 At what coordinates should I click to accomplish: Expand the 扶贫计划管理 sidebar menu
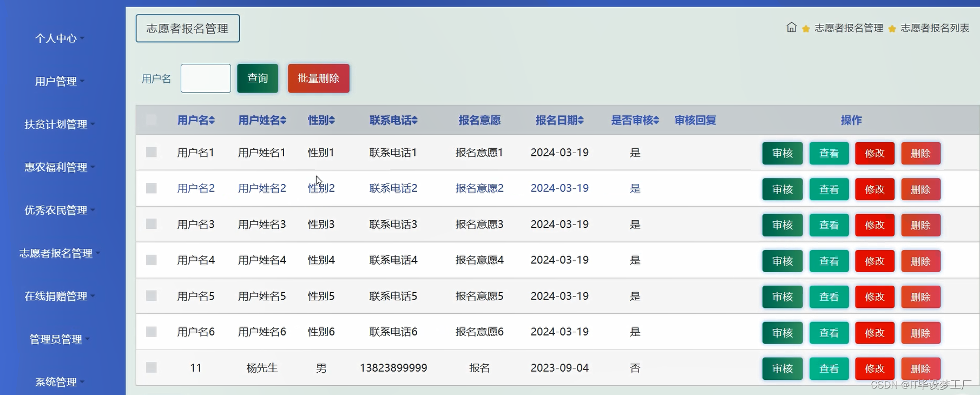tap(60, 124)
